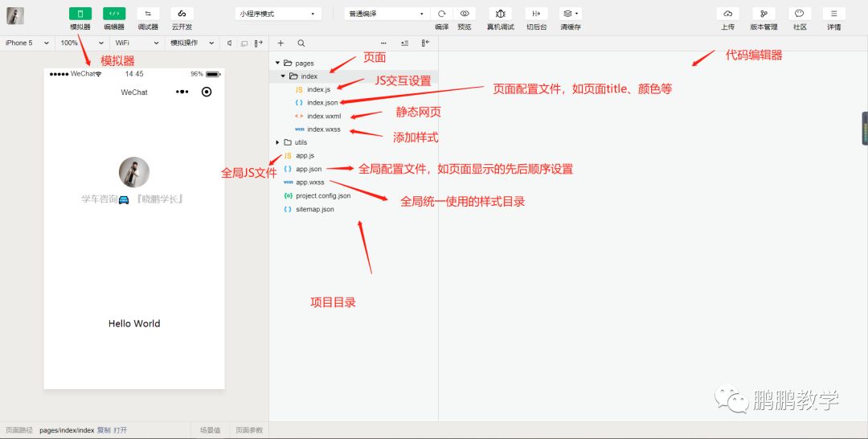Click the 预览 preview eye icon
This screenshot has height=439, width=868.
pos(465,14)
